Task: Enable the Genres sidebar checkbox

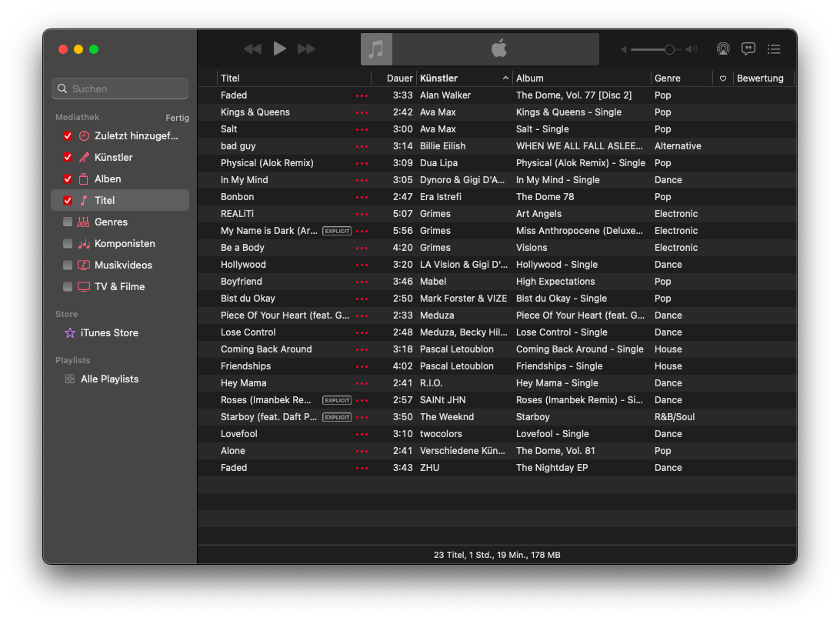Action: 68,222
